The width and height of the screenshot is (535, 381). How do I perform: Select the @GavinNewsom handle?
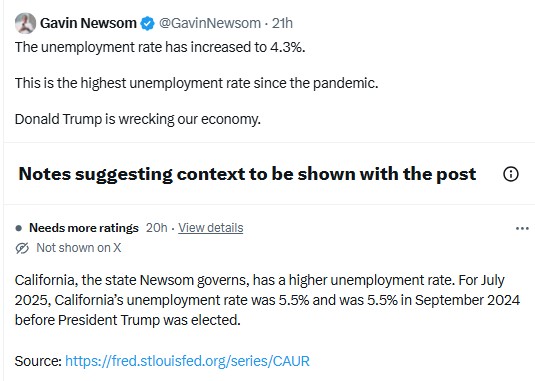210,23
